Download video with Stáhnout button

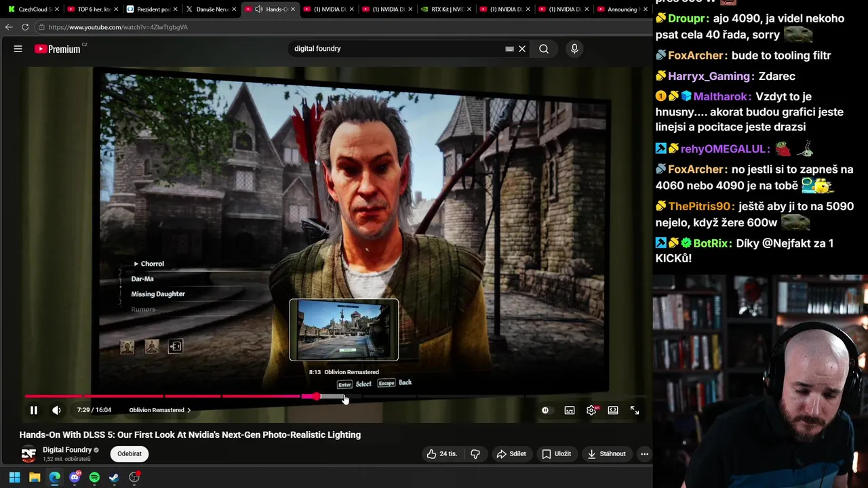pos(606,454)
